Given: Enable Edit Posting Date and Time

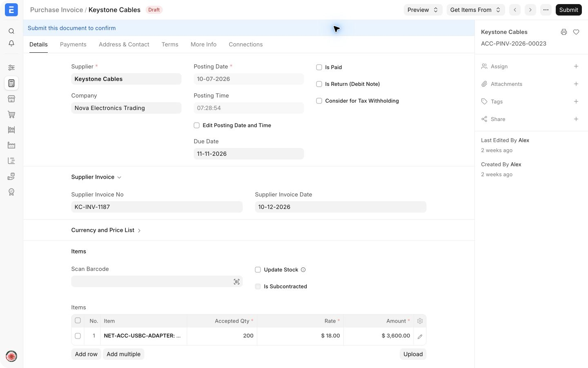Looking at the screenshot, I should [197, 125].
